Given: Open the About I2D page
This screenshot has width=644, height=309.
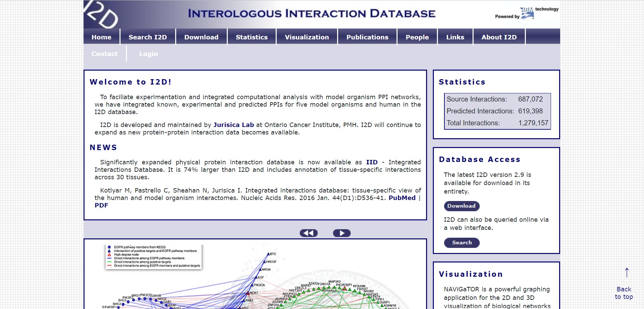Looking at the screenshot, I should 499,37.
